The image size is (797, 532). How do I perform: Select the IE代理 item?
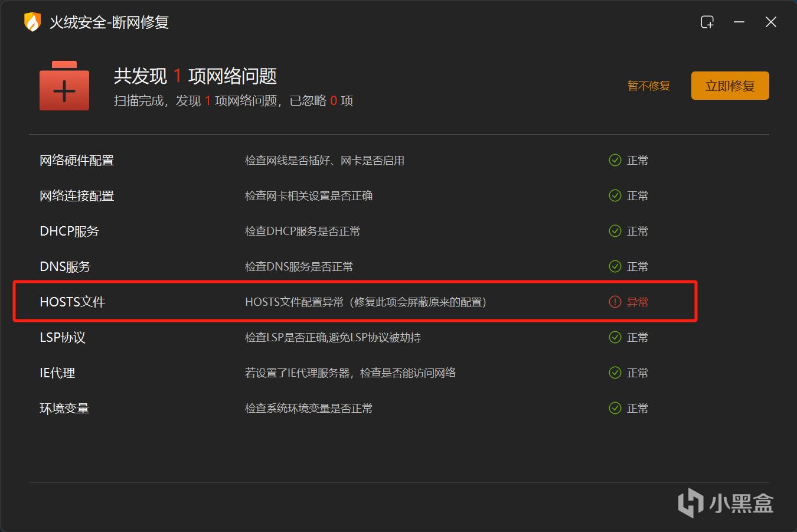coord(57,373)
